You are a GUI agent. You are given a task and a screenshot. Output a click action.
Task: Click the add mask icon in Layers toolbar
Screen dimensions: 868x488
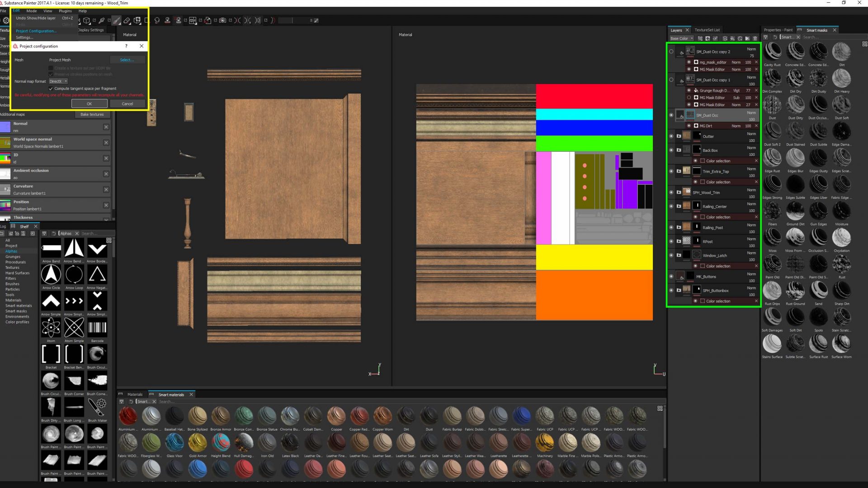click(708, 38)
